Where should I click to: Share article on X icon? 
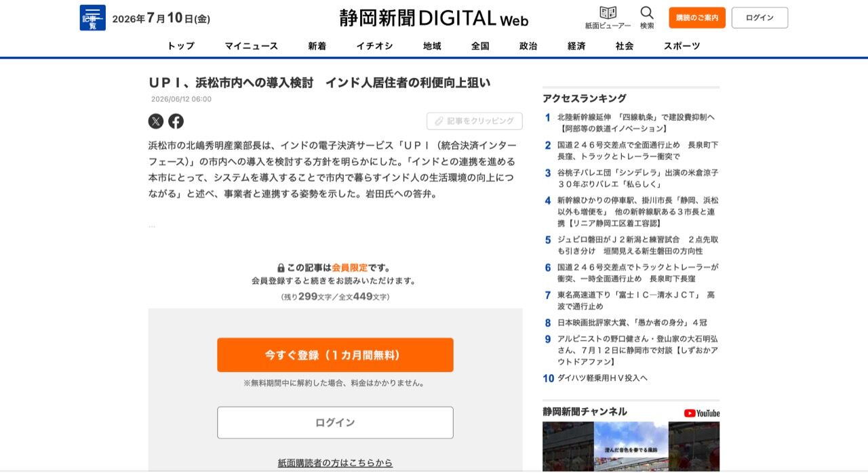click(156, 121)
